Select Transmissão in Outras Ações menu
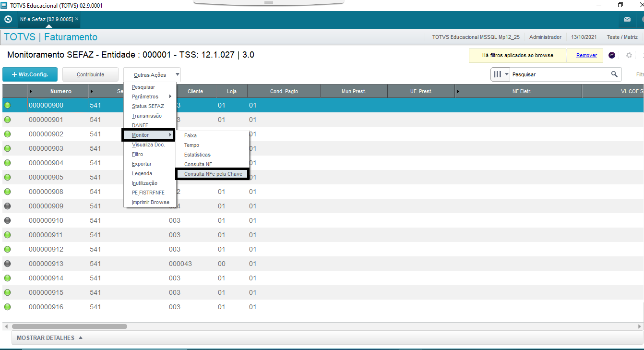 (147, 116)
